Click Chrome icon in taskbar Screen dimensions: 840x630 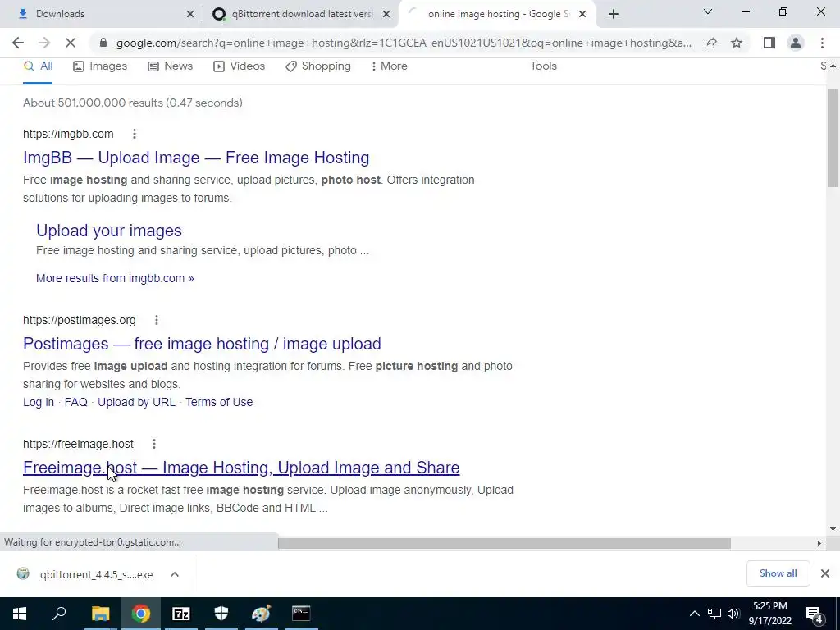coord(140,614)
